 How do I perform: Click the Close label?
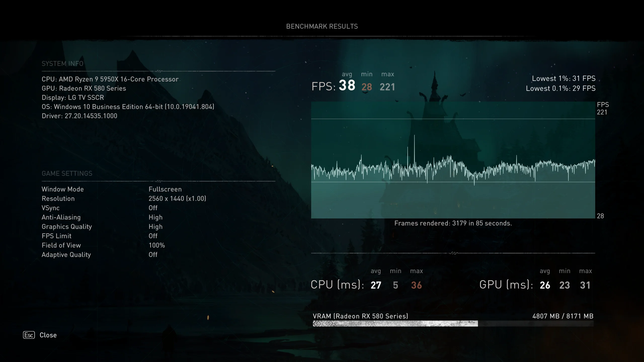(x=48, y=335)
